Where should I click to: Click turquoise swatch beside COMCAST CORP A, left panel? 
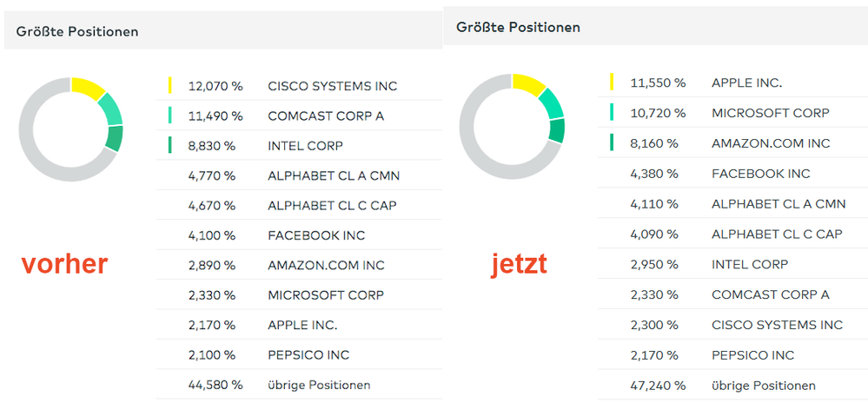[x=170, y=115]
